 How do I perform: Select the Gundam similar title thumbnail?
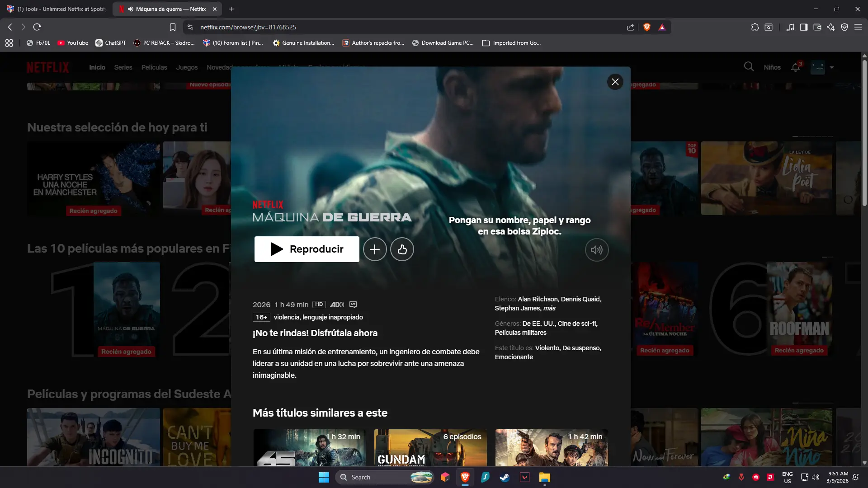(x=430, y=447)
